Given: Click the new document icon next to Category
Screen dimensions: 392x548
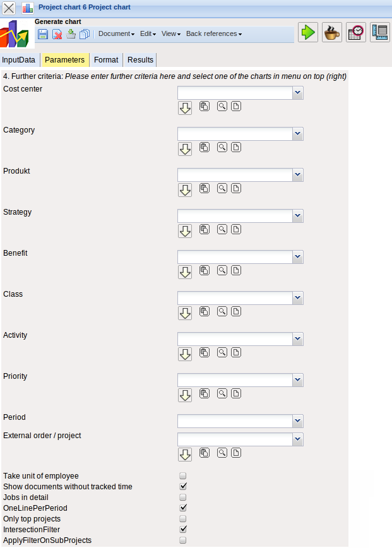Looking at the screenshot, I should 236,147.
